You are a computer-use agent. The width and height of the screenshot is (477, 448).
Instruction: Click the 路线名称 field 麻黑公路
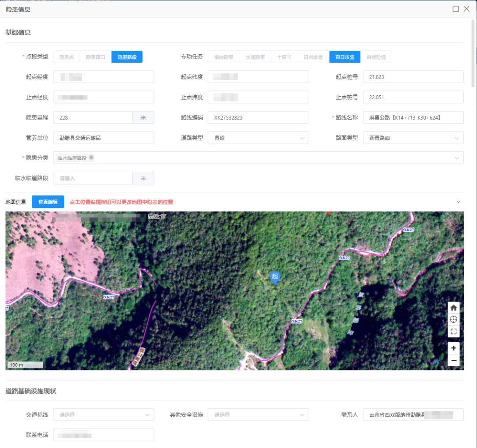pos(413,117)
